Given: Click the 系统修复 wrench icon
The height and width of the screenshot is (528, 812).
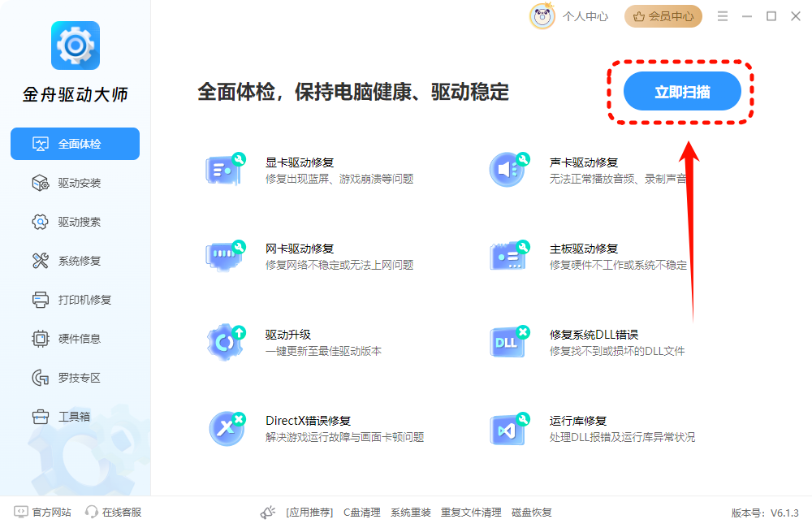Looking at the screenshot, I should (41, 261).
